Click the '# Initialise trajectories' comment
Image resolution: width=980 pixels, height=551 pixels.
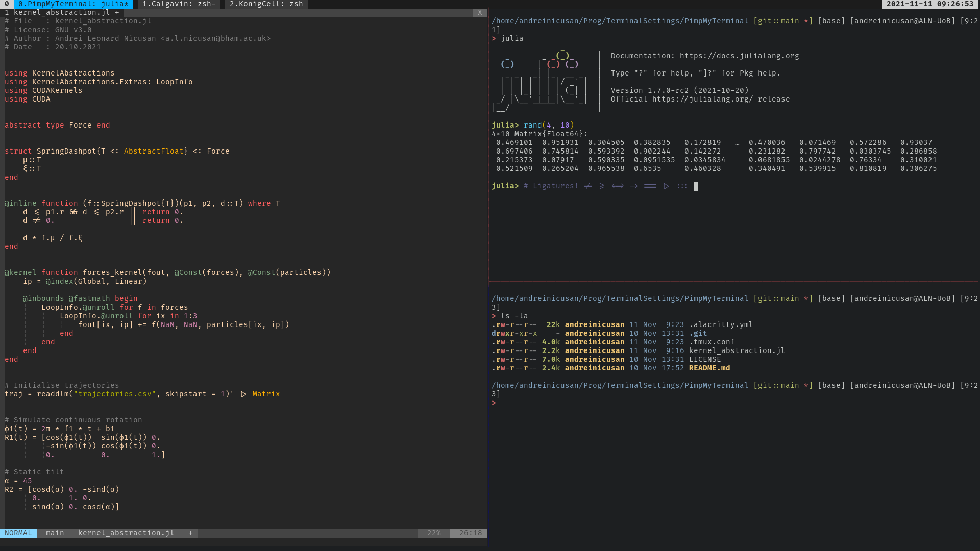[x=62, y=386]
